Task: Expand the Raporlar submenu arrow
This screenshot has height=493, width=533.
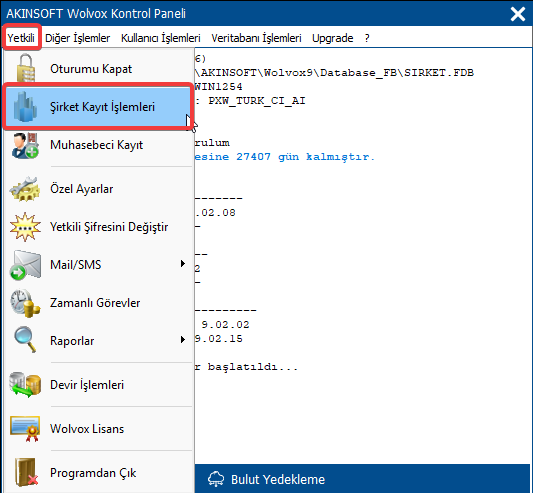Action: 183,340
